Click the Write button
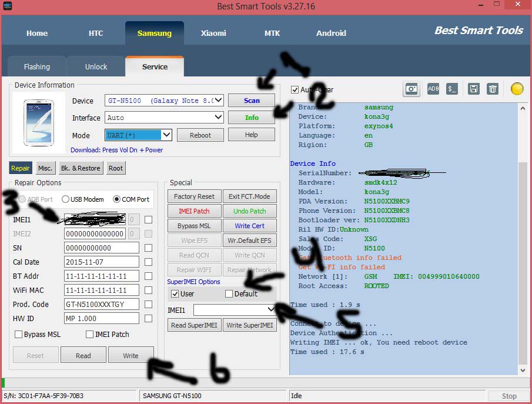 pos(131,355)
